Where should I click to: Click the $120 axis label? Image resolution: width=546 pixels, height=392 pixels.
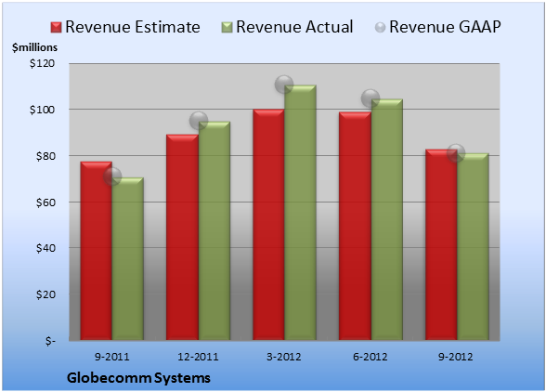(x=42, y=63)
